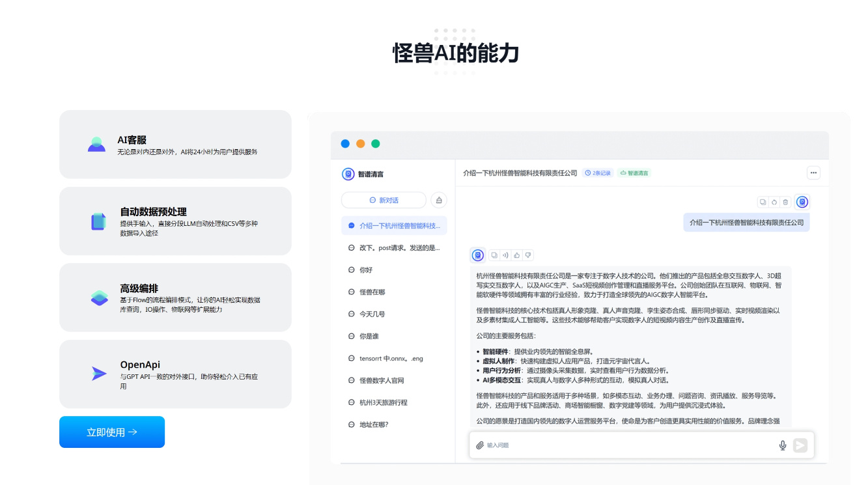This screenshot has height=485, width=868.
Task: Click the user message bubble in the chat
Action: pyautogui.click(x=746, y=222)
